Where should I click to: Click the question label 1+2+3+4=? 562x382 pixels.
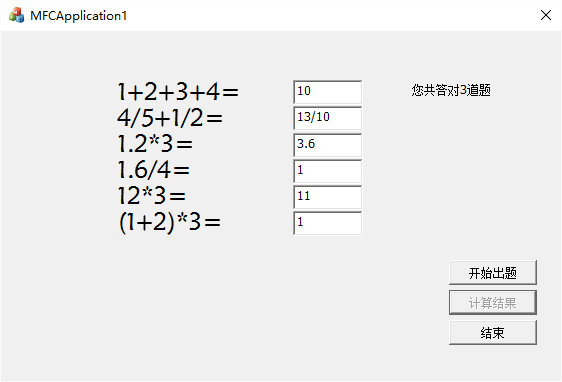pyautogui.click(x=178, y=92)
